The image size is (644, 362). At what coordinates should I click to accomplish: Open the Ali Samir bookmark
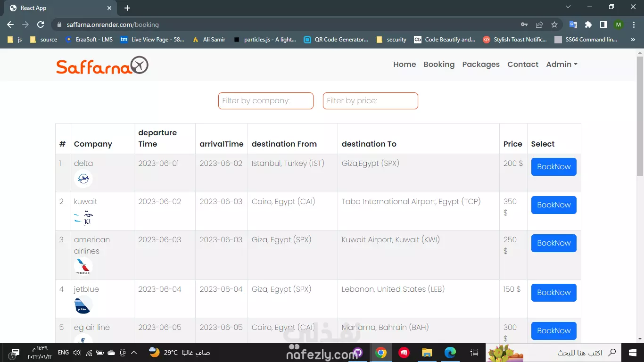209,40
